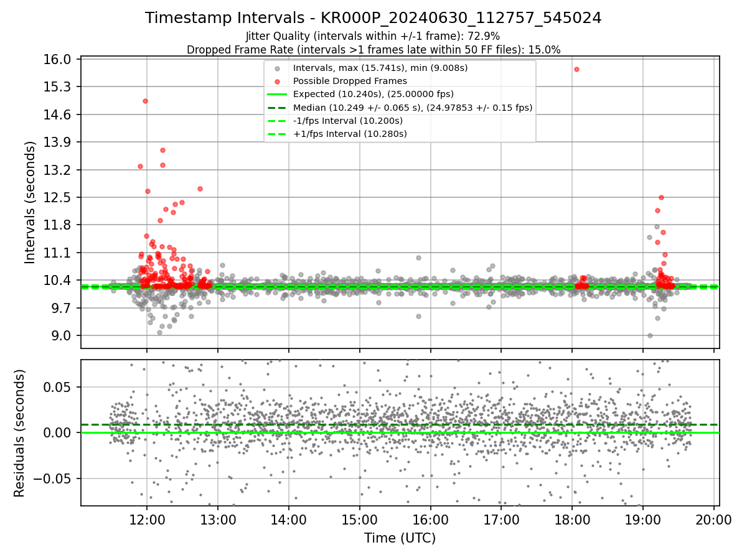The height and width of the screenshot is (560, 747).
Task: Click the "Intervals (seconds)" y-axis label
Action: pyautogui.click(x=30, y=202)
